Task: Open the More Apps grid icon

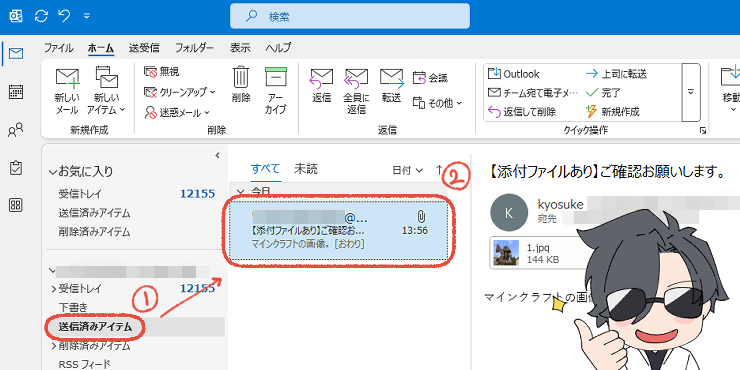Action: click(16, 205)
